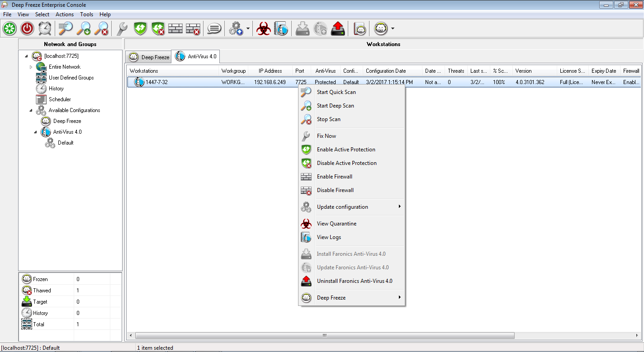The width and height of the screenshot is (644, 352).
Task: Click the Frozen status icon in summary panel
Action: tap(27, 279)
